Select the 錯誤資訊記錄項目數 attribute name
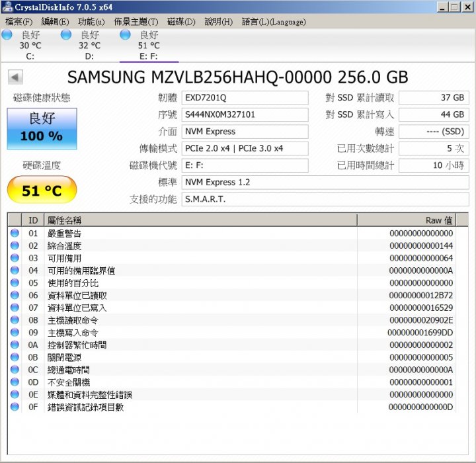Viewport: 476px width, 463px height. (85, 407)
